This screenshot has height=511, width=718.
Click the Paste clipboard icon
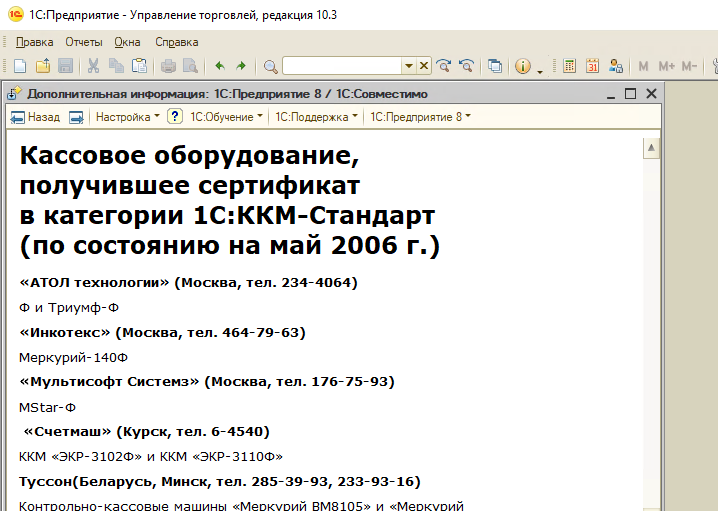(x=139, y=66)
